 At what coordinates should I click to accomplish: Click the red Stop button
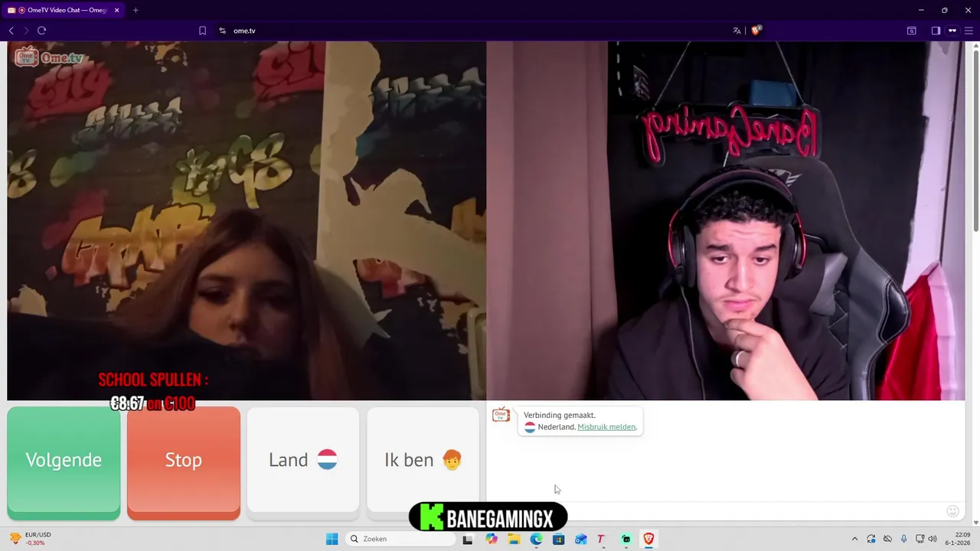184,463
